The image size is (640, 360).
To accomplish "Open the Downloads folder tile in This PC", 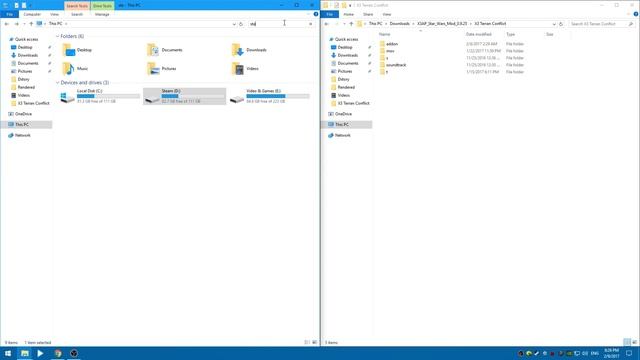I will (249, 50).
